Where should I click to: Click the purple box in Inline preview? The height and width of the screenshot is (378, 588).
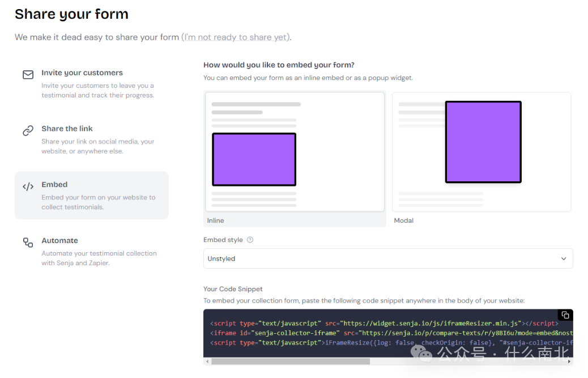tap(254, 159)
